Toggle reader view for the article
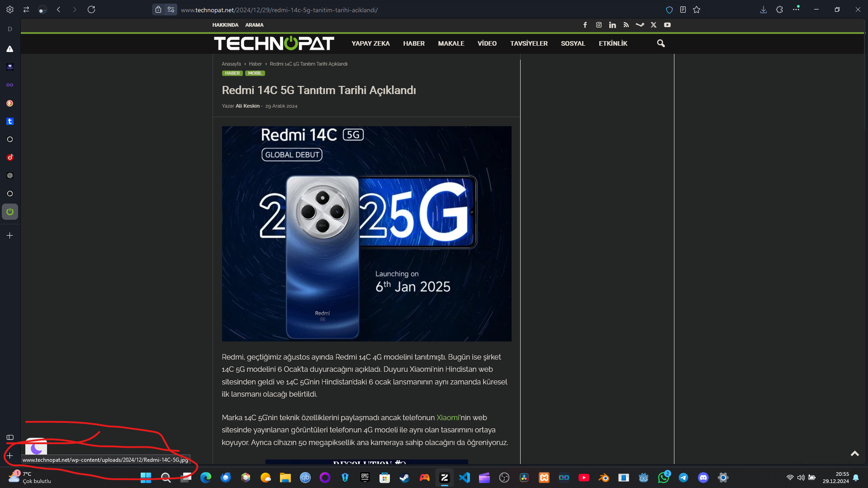 (683, 9)
